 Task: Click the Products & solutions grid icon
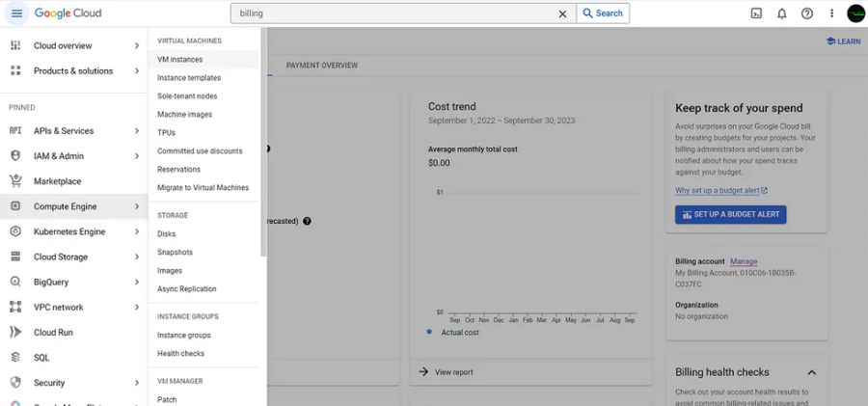(15, 70)
